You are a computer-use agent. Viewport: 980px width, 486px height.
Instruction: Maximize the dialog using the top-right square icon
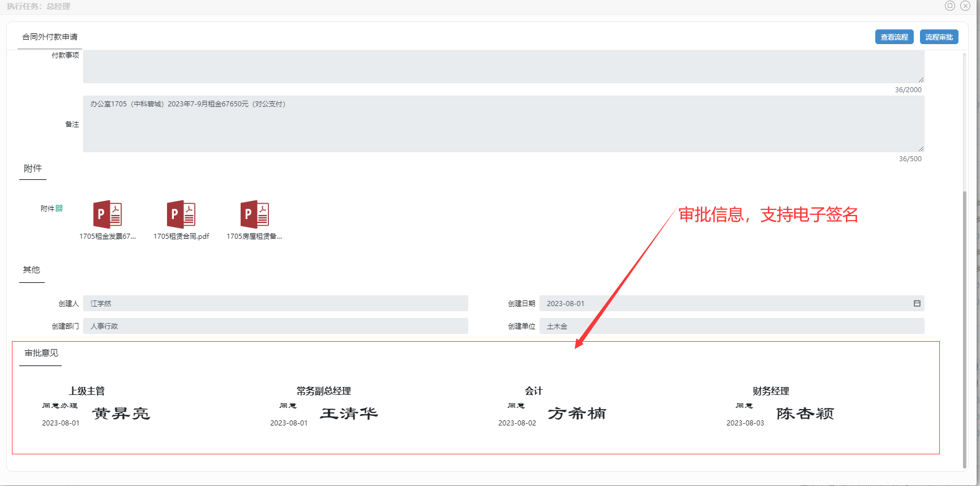949,6
